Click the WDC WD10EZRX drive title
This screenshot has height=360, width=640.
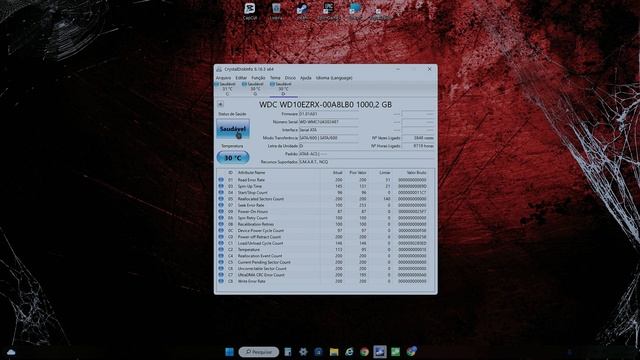click(x=325, y=104)
